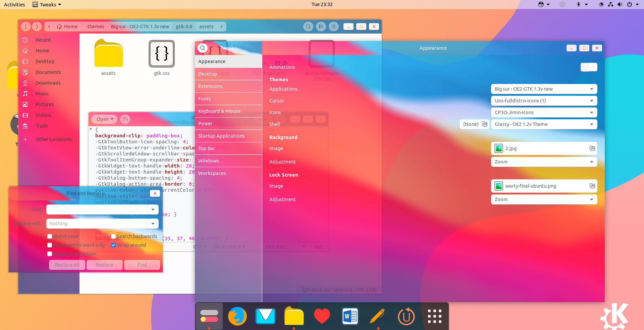Click the gtk-3.0 path bar button
This screenshot has width=644, height=330.
(x=184, y=27)
